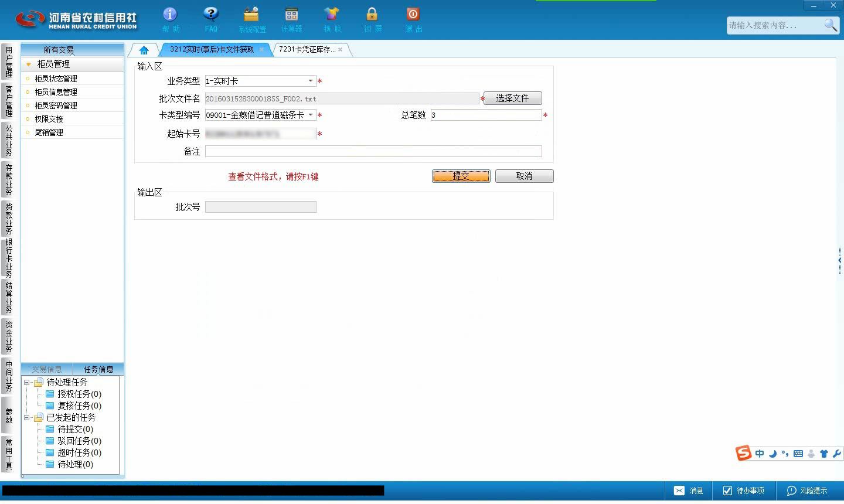This screenshot has height=504, width=844.
Task: Open 授权任务(0) folder
Action: 73,394
